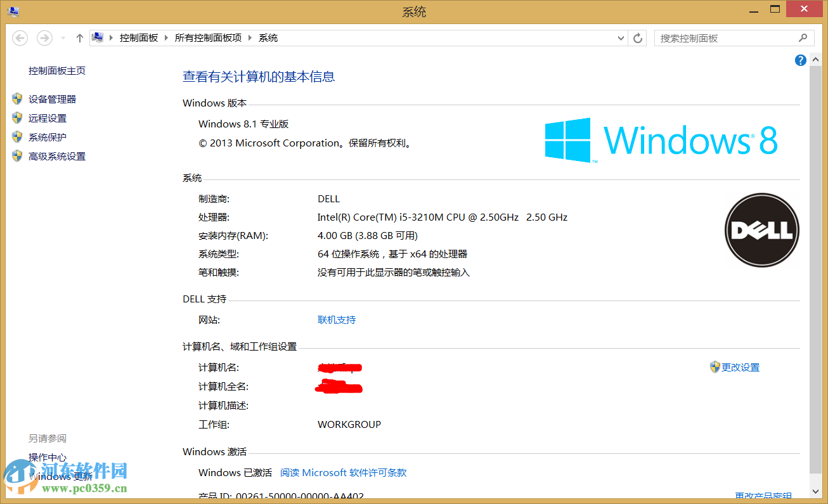
Task: Click the back navigation arrow
Action: tap(20, 38)
